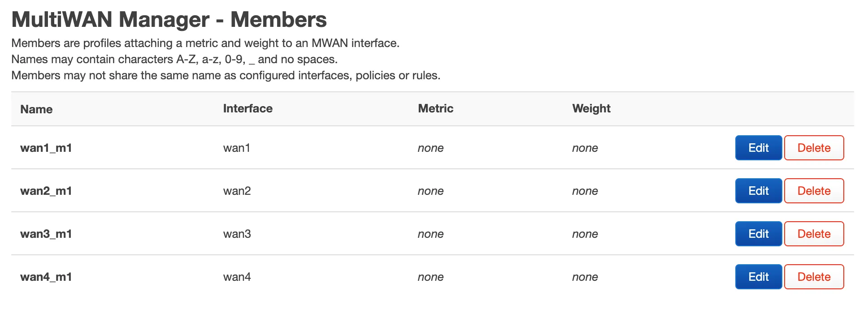
Task: Click the Metric column header
Action: click(x=435, y=108)
